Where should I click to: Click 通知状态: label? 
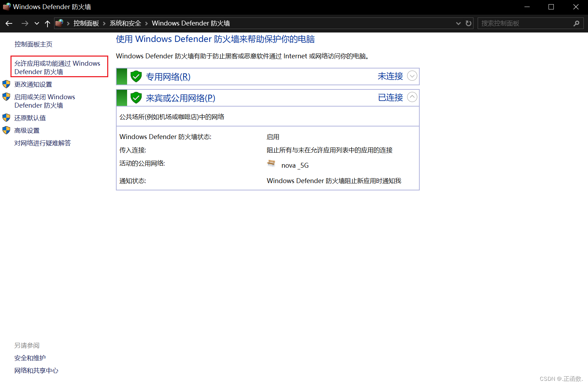click(133, 181)
